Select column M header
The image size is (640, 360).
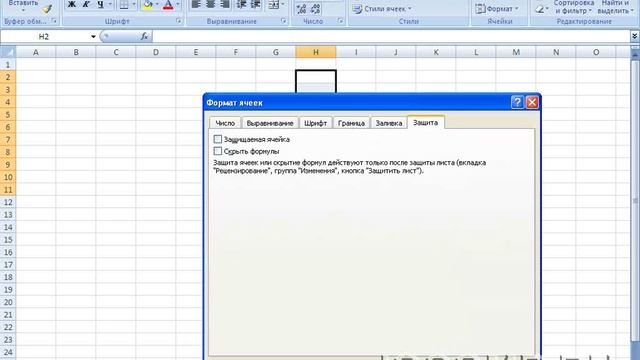(516, 52)
